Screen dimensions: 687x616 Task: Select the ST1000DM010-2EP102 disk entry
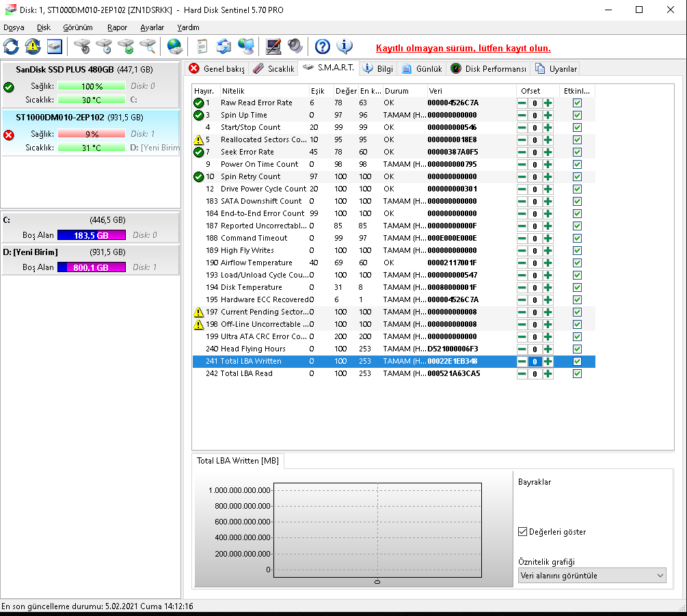point(91,133)
